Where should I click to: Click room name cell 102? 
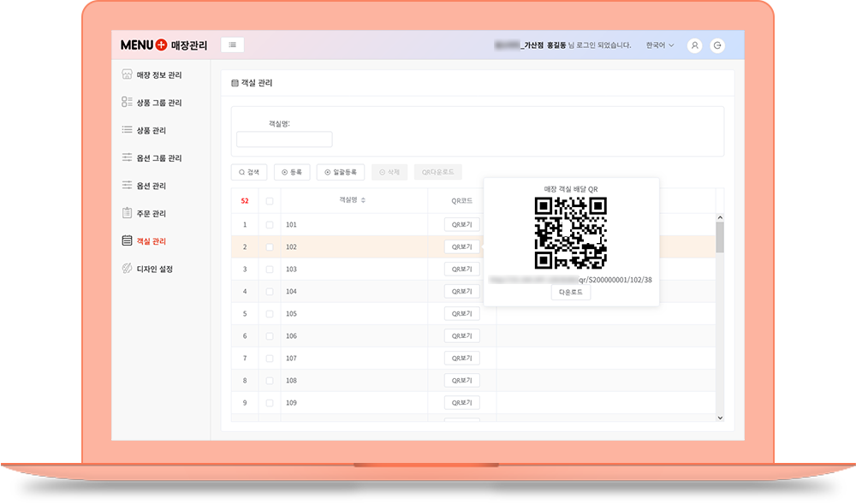point(354,247)
